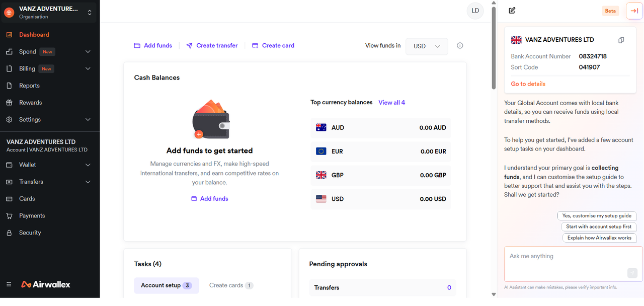644x306 pixels.
Task: Click the Reports icon in sidebar
Action: (9, 86)
